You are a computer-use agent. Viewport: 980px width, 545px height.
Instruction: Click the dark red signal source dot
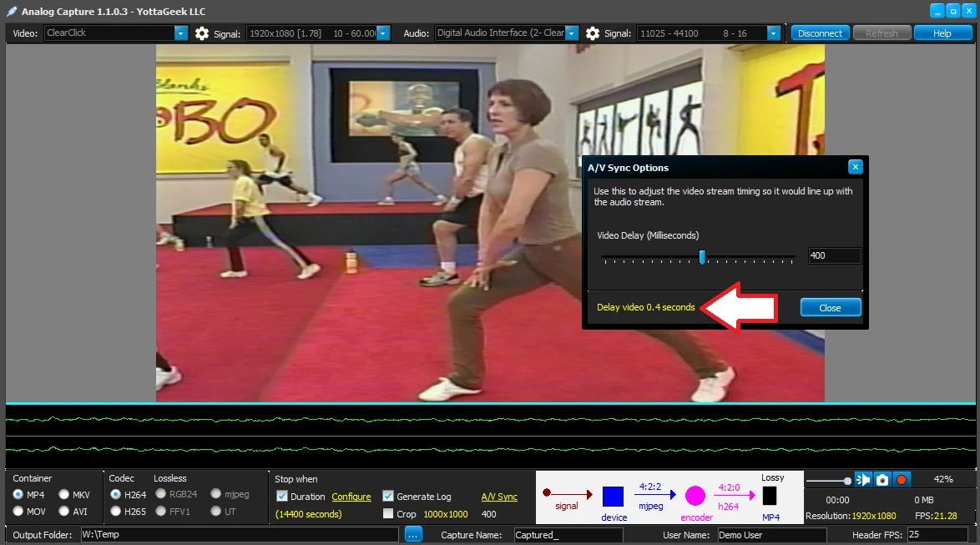[547, 492]
